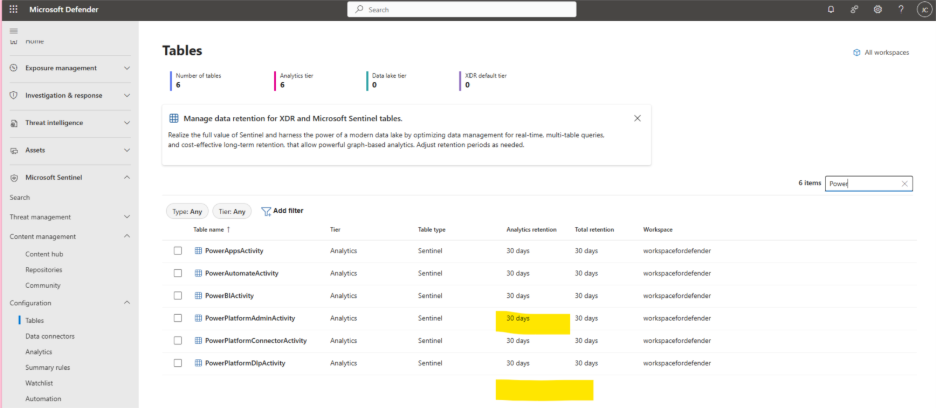Click the Microsoft Sentinel shield icon
The image size is (936, 408).
click(14, 178)
